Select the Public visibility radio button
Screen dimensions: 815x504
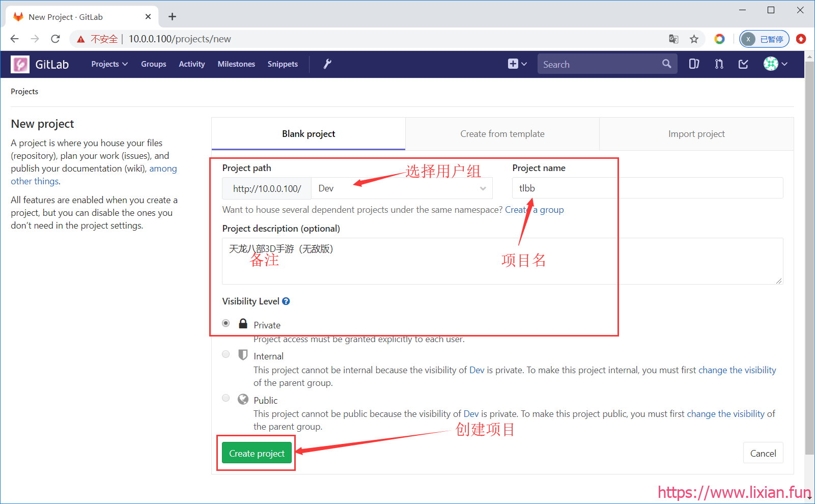[226, 398]
